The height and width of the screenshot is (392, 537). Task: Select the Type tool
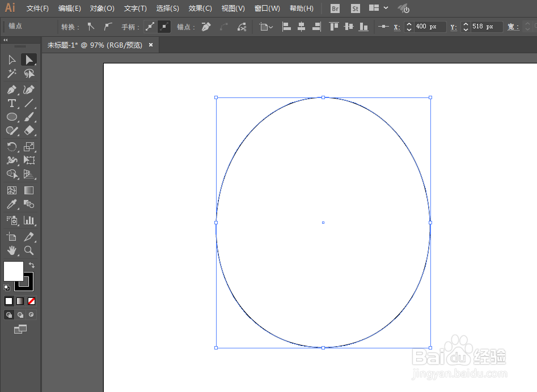coord(11,103)
